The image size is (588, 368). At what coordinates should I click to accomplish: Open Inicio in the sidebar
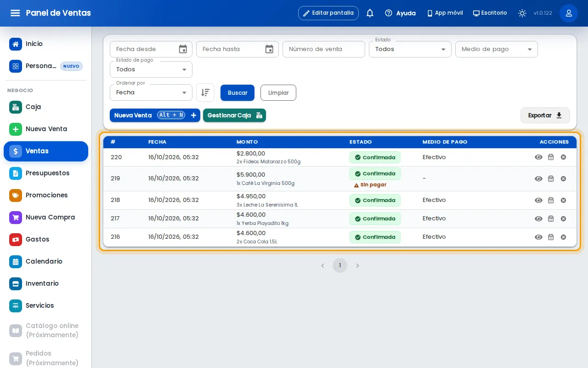[46, 44]
